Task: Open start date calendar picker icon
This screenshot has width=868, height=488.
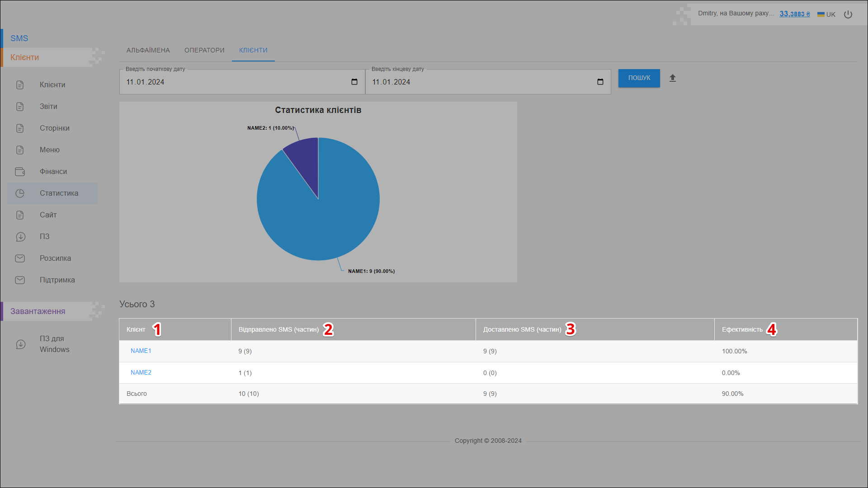Action: point(354,82)
